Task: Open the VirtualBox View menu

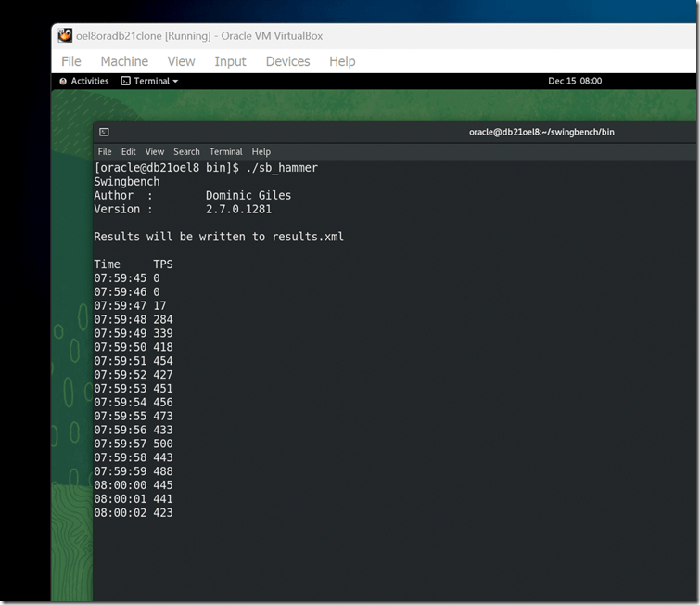Action: [181, 61]
